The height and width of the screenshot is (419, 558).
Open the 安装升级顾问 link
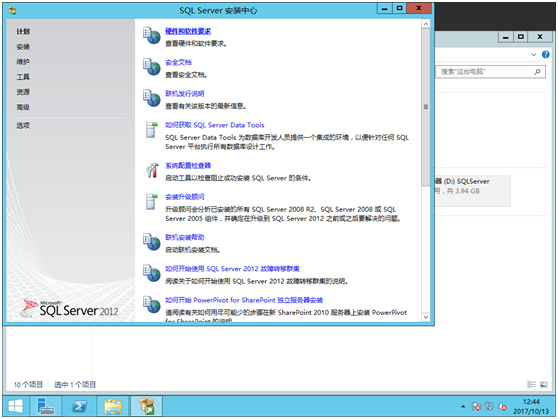tap(185, 197)
